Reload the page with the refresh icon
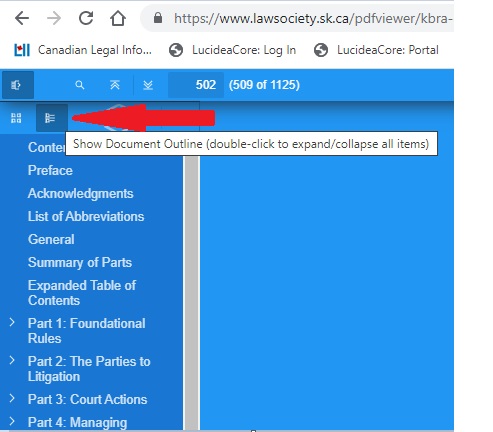The height and width of the screenshot is (432, 493). coord(86,18)
